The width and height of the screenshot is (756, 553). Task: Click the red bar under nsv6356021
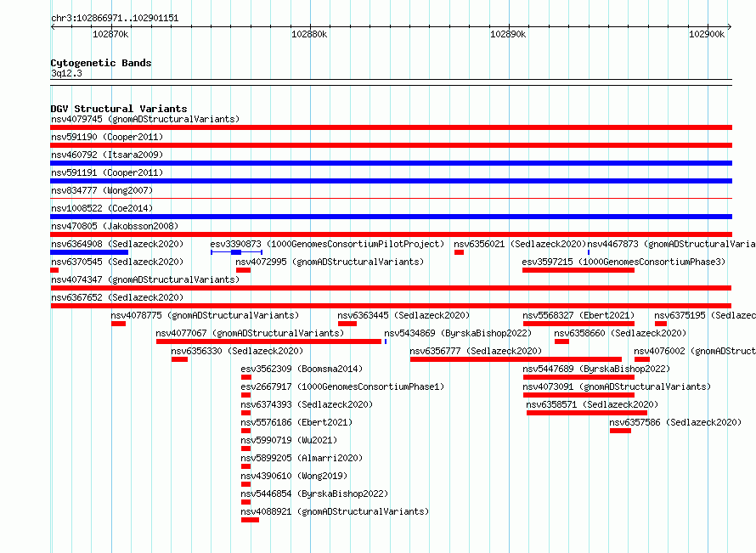459,252
